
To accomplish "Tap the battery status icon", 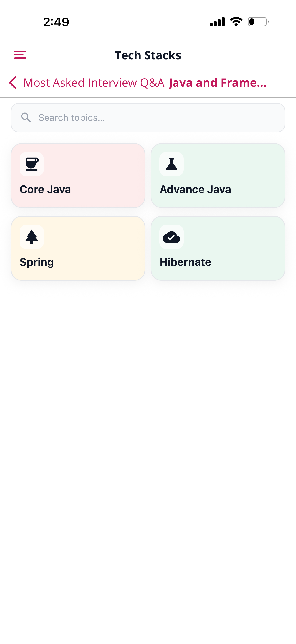I will (258, 22).
